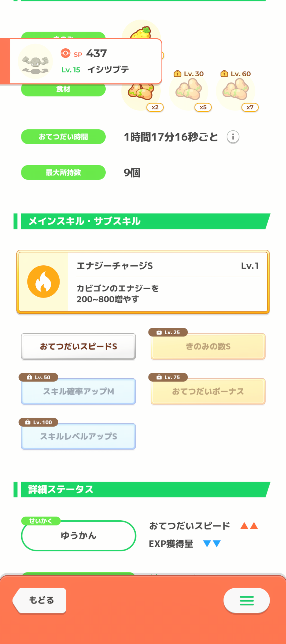
Task: Tap the info icon beside helping time
Action: (x=233, y=137)
